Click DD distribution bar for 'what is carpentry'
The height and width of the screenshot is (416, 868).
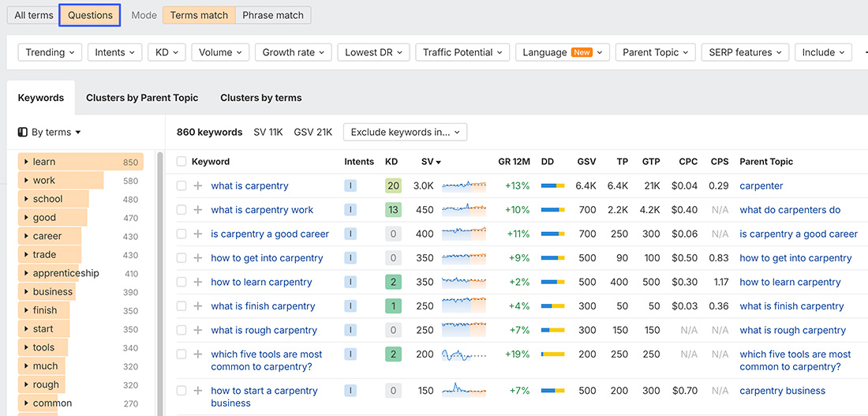pos(552,186)
